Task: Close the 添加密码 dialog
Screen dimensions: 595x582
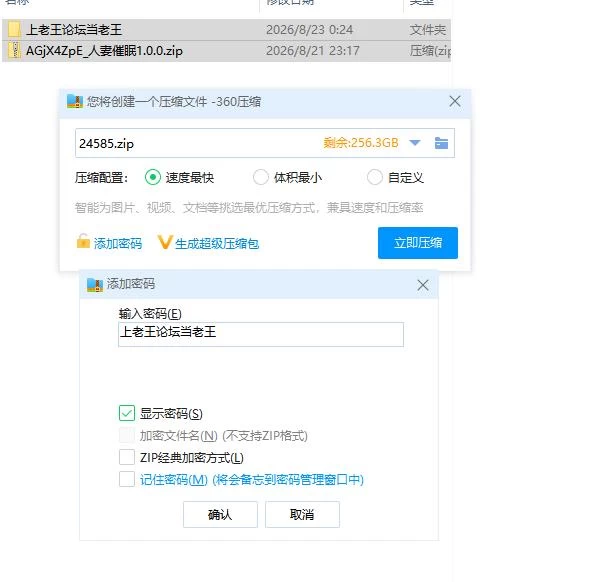Action: point(423,285)
